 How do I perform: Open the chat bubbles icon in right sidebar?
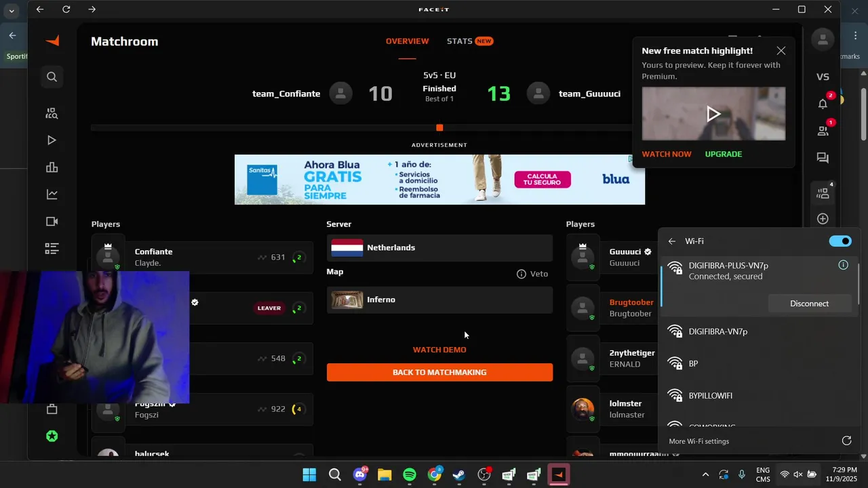(823, 158)
